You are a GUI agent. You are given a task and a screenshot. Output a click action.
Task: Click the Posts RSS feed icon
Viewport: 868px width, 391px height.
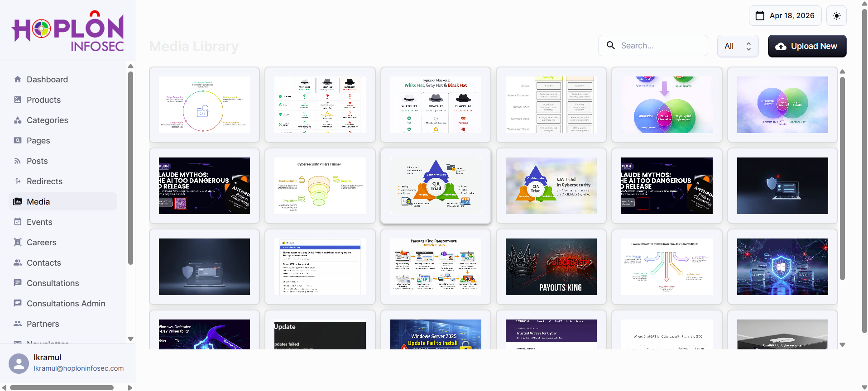(18, 161)
